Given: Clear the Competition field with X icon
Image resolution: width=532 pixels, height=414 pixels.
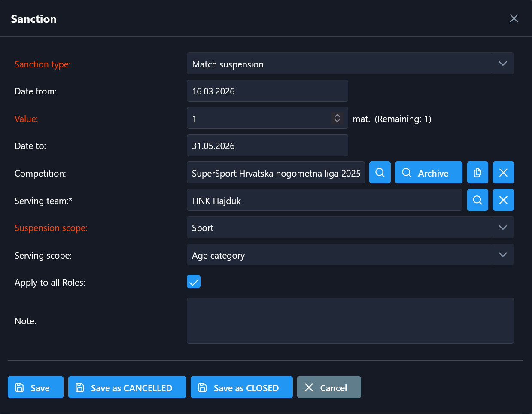Looking at the screenshot, I should point(503,173).
